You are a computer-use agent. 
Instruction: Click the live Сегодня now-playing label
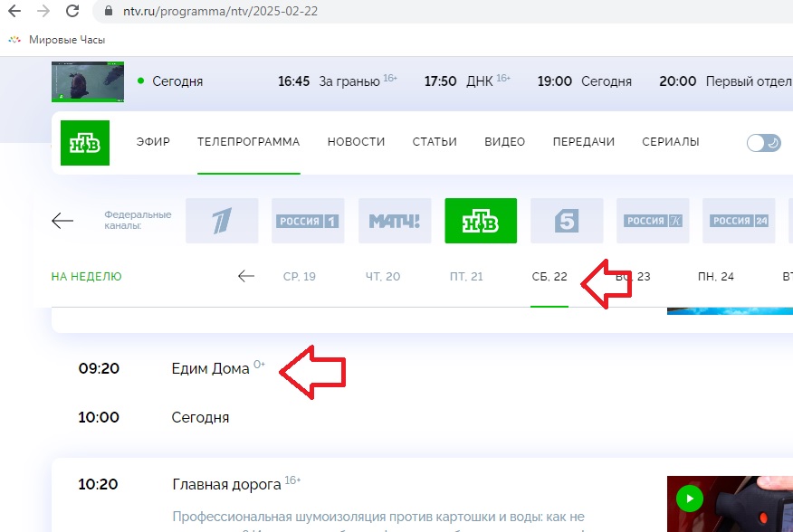coord(177,81)
